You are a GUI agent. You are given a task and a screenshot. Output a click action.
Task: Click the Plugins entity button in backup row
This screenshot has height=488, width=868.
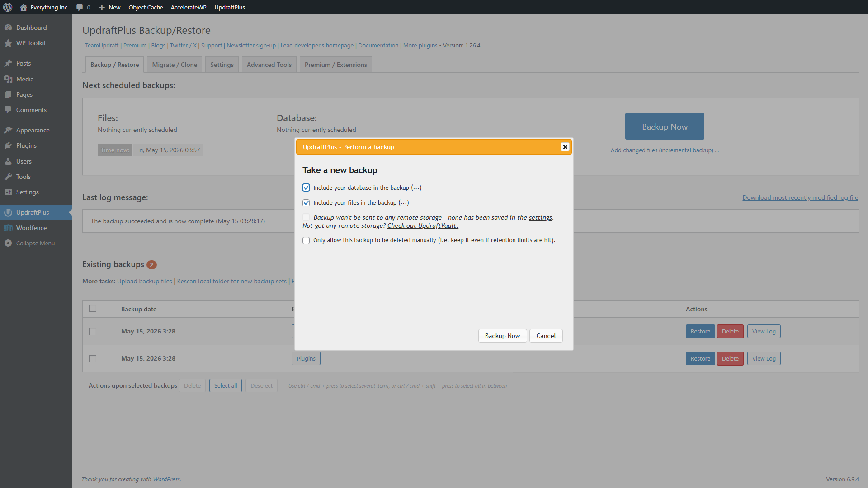(306, 358)
